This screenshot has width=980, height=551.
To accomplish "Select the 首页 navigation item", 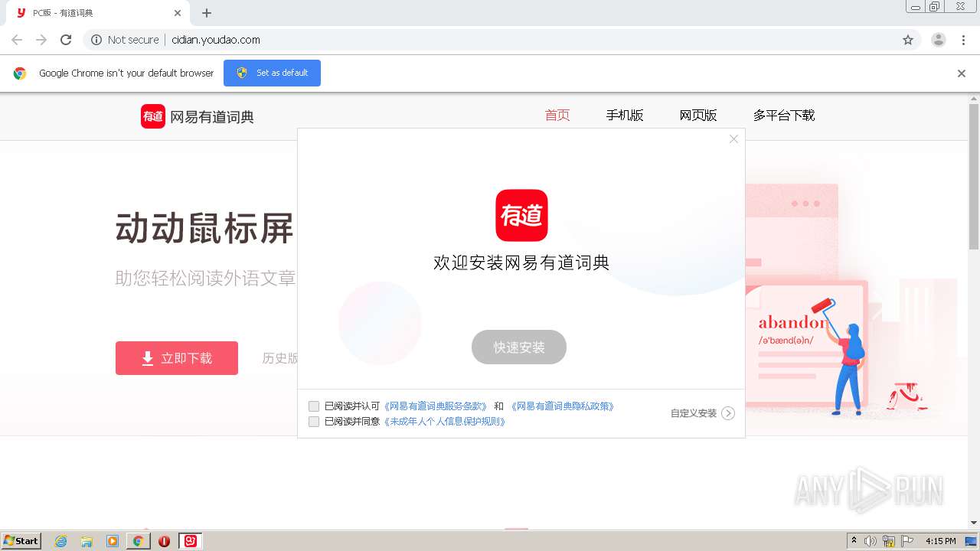I will pos(557,116).
